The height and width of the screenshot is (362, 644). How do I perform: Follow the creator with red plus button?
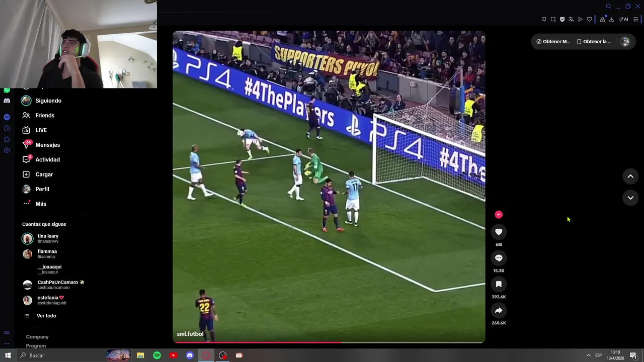pos(499,215)
